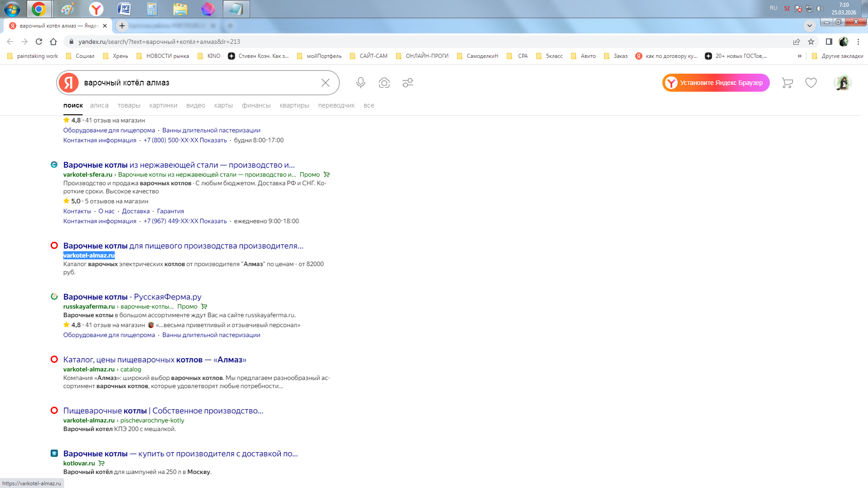Clear the search query with X
The image size is (868, 488).
325,83
